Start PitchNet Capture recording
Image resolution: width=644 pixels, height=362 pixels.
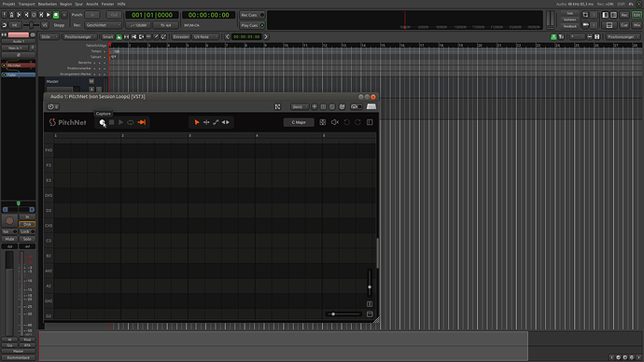103,122
